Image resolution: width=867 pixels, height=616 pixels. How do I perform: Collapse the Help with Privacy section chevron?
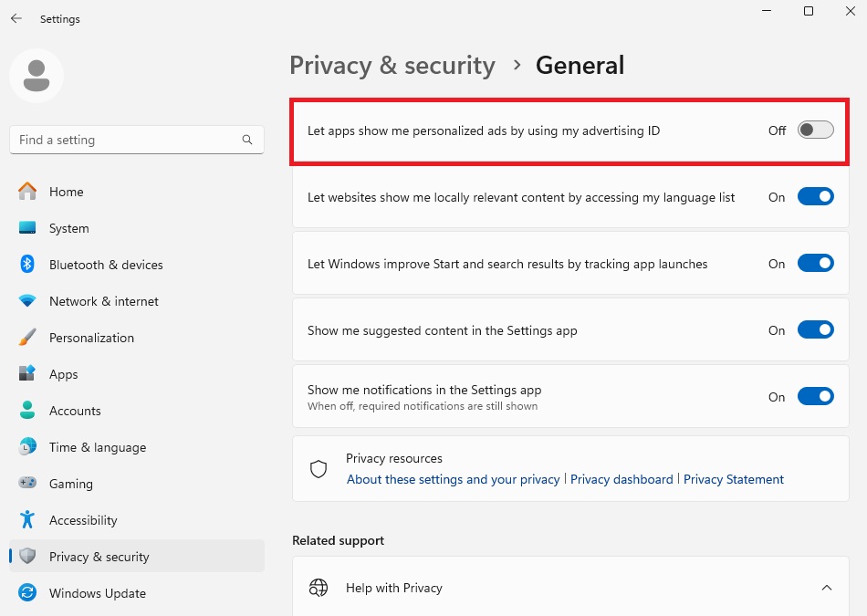coord(827,587)
